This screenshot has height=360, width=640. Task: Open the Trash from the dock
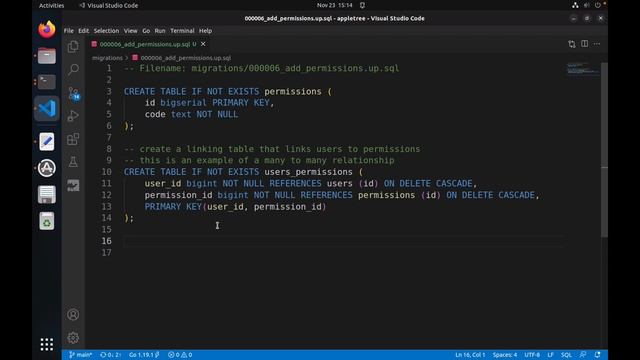[47, 221]
